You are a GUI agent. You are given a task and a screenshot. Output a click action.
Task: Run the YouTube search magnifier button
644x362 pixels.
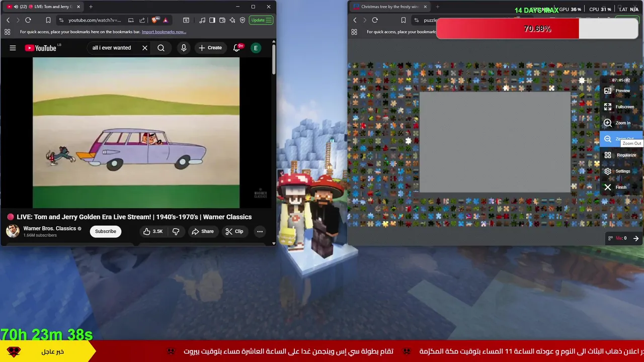pos(161,48)
